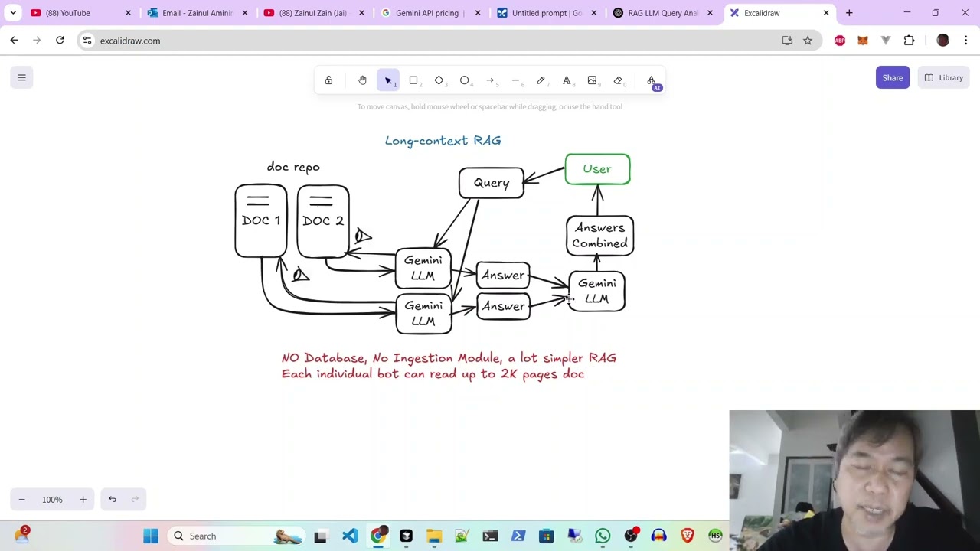Zoom in the canvas with plus button
Image resolution: width=980 pixels, height=551 pixels.
tap(83, 500)
